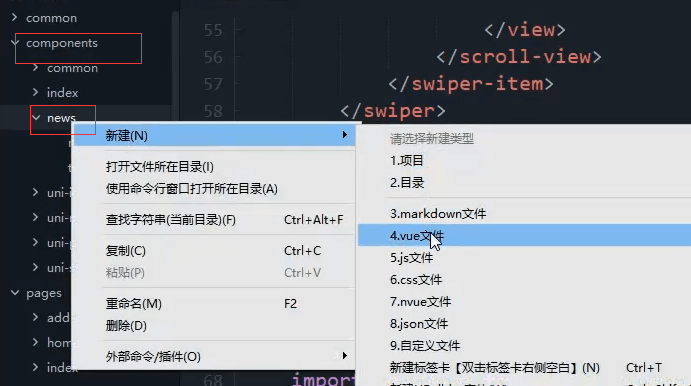
Task: Choose 重命名(M) from context menu
Action: [134, 303]
